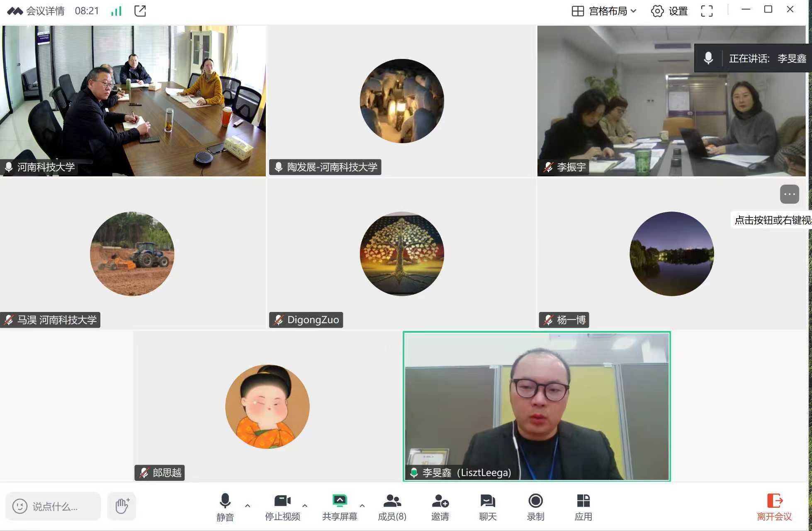The height and width of the screenshot is (531, 812).
Task: Open the 宫格布局 layout dropdown
Action: (604, 11)
